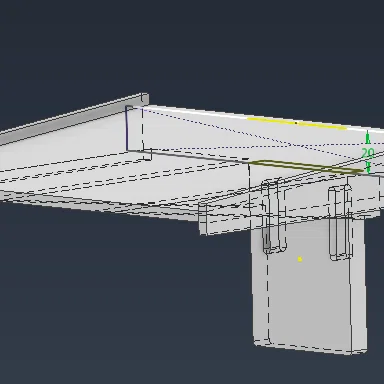Click the green 20 dimension value

click(x=368, y=153)
